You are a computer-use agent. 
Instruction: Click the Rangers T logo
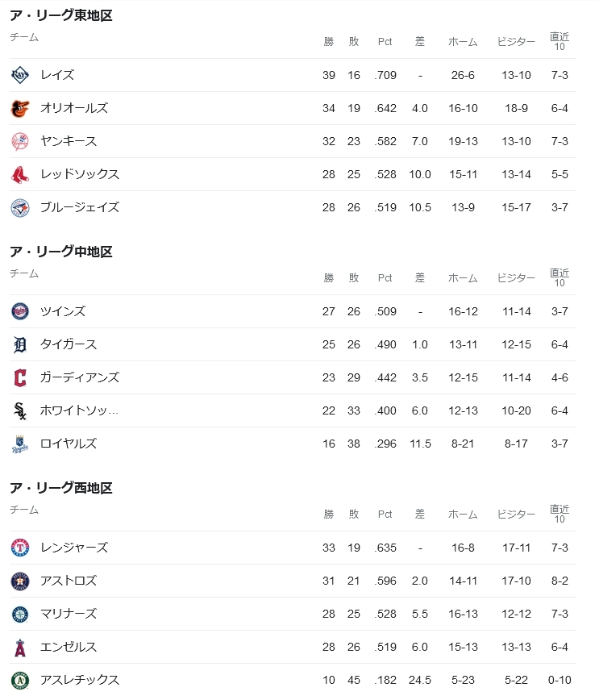coord(19,548)
